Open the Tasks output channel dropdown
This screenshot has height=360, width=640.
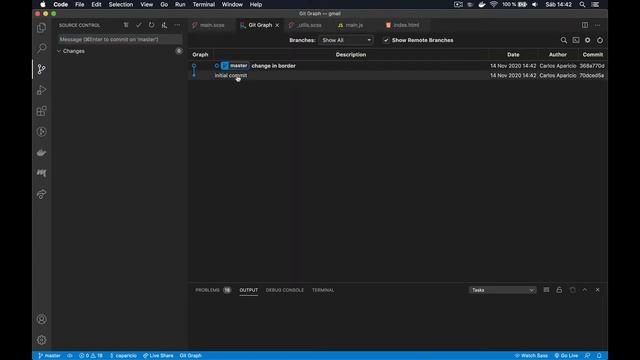(502, 290)
